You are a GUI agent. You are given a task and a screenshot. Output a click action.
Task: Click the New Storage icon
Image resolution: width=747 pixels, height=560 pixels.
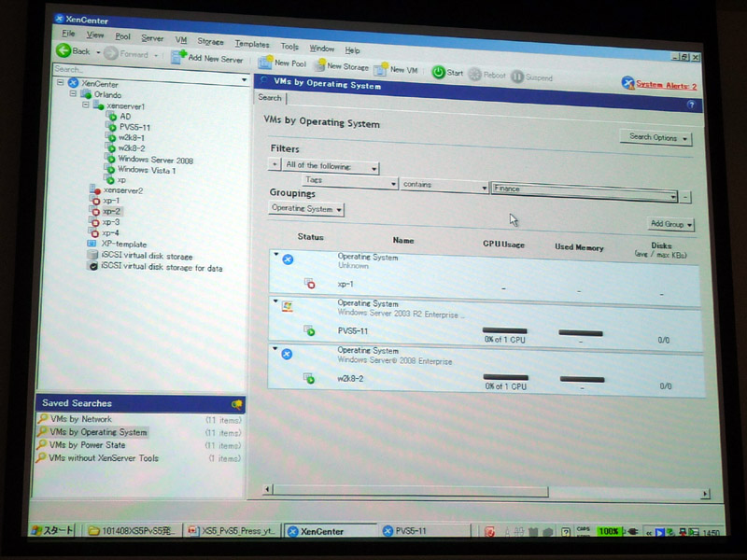318,65
